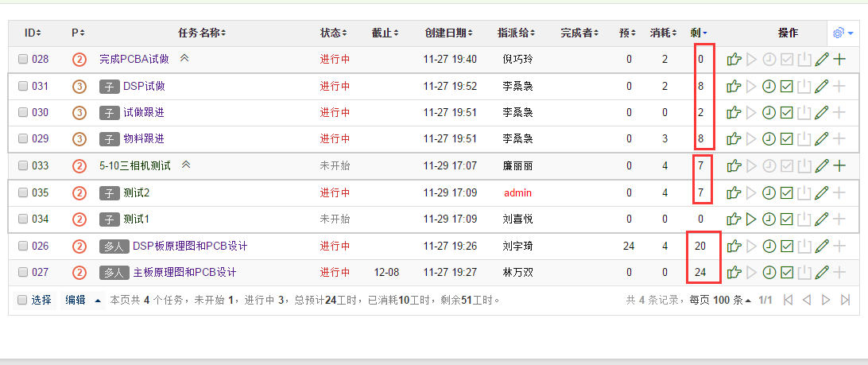Open the gear settings dropdown in the header

842,33
